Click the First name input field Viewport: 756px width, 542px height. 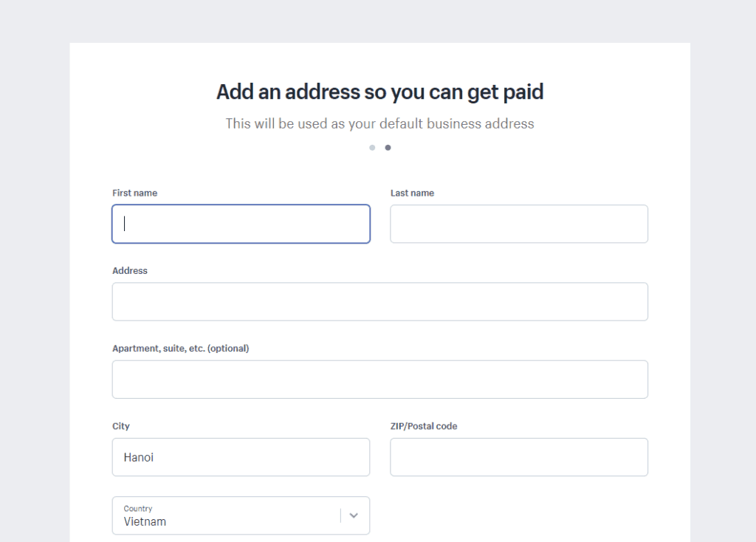coord(241,224)
